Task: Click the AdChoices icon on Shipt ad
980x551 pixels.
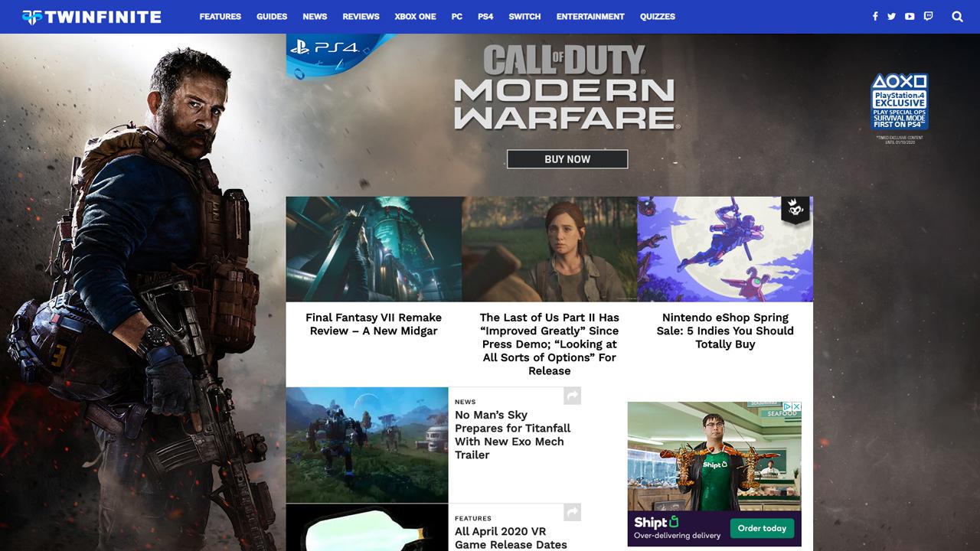Action: (788, 406)
